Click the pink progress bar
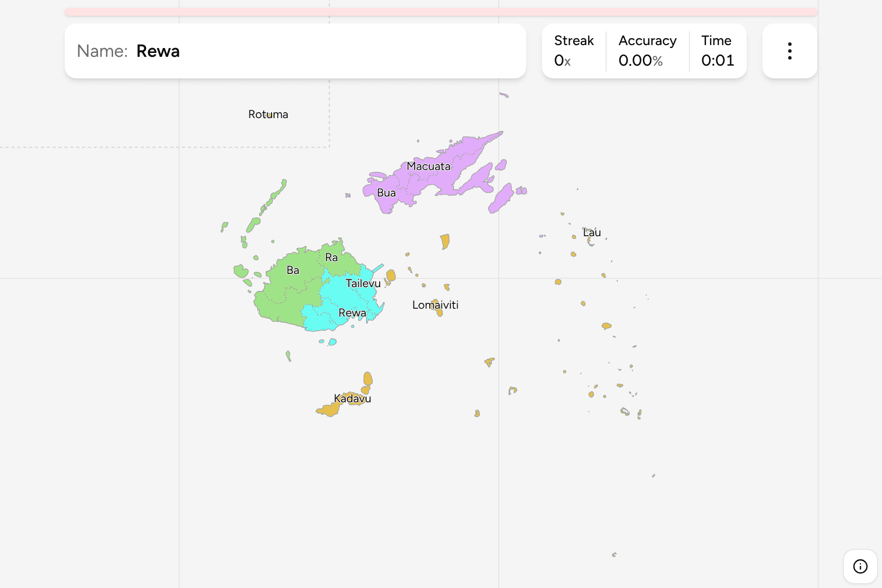Screen dimensions: 882x588 click(x=441, y=12)
